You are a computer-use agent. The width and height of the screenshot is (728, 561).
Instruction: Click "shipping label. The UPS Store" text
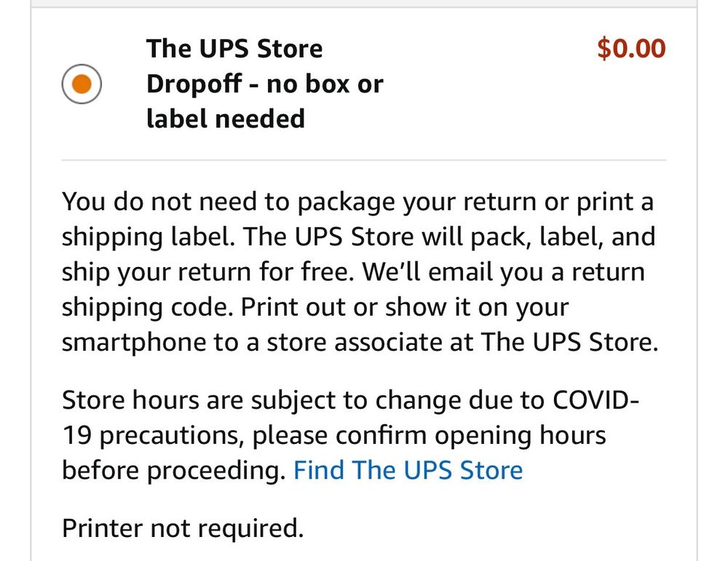(x=248, y=236)
